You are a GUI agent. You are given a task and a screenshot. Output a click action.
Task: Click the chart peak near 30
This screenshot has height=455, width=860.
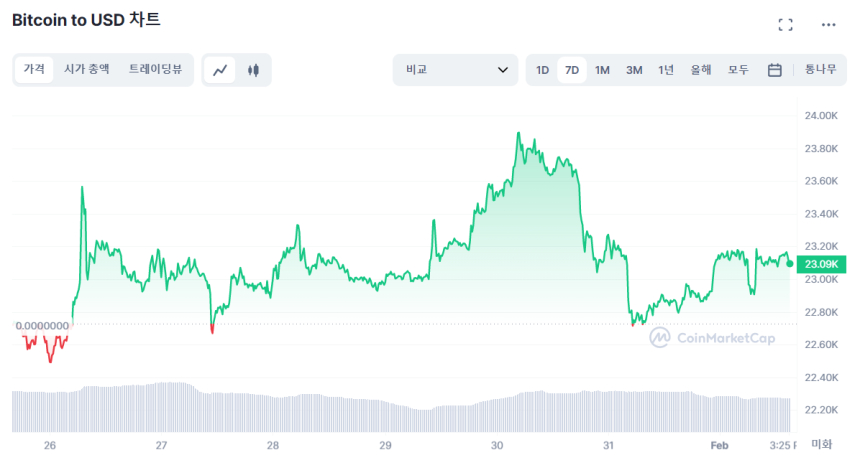click(x=518, y=133)
